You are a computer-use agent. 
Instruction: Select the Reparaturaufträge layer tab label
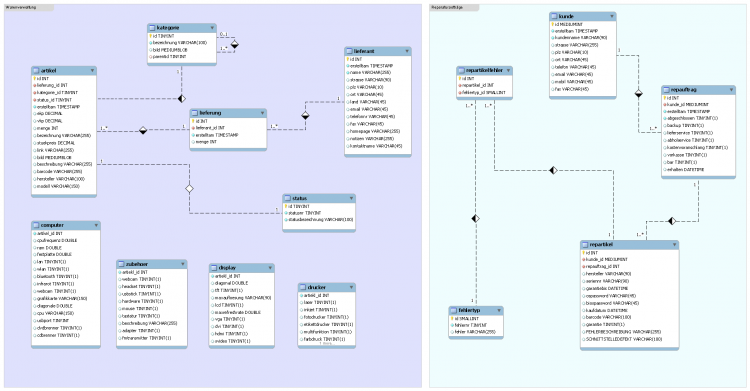pyautogui.click(x=446, y=8)
